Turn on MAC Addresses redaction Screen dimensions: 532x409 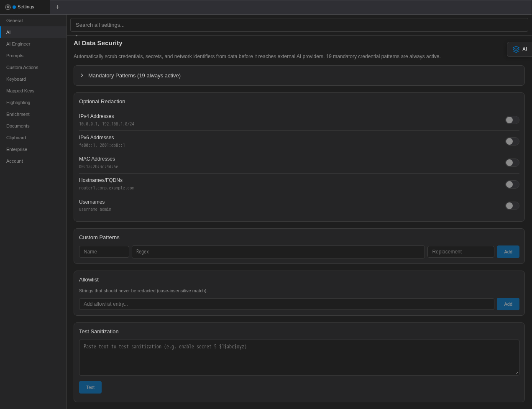(x=512, y=163)
